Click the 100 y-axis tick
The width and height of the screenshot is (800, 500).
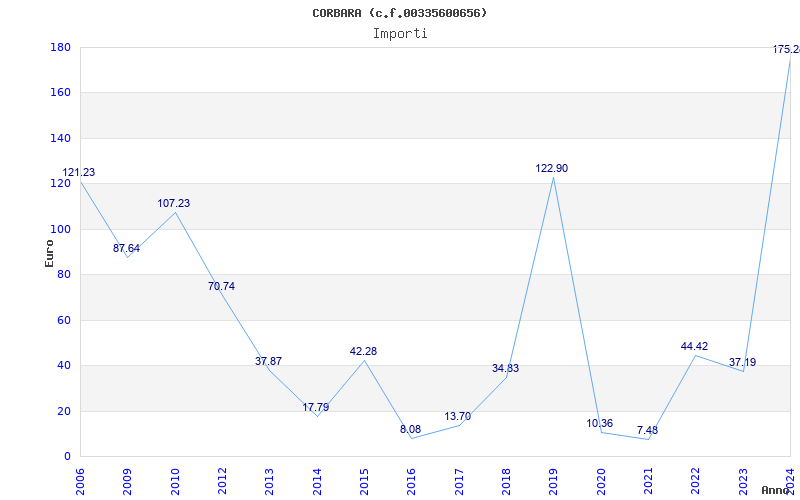60,229
